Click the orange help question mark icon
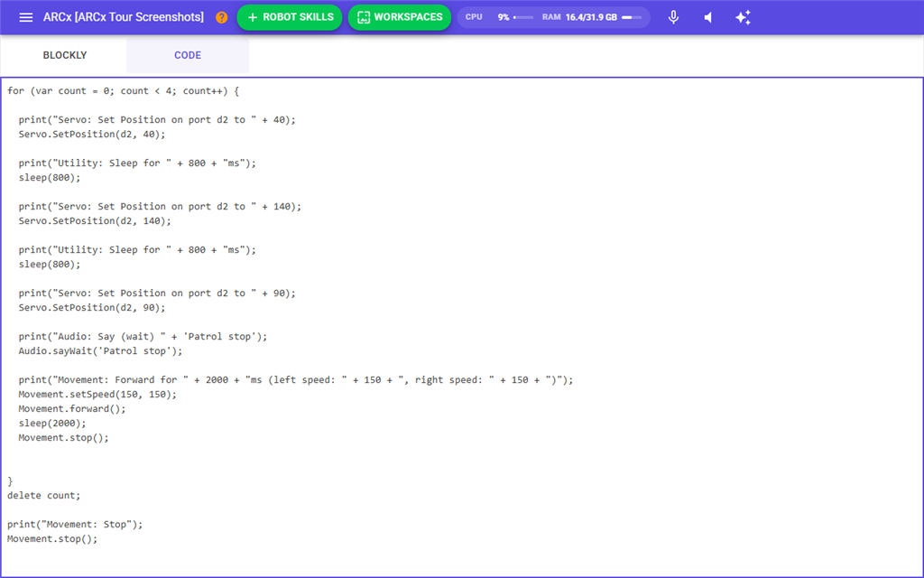Screen dimensions: 924x578 click(222, 17)
